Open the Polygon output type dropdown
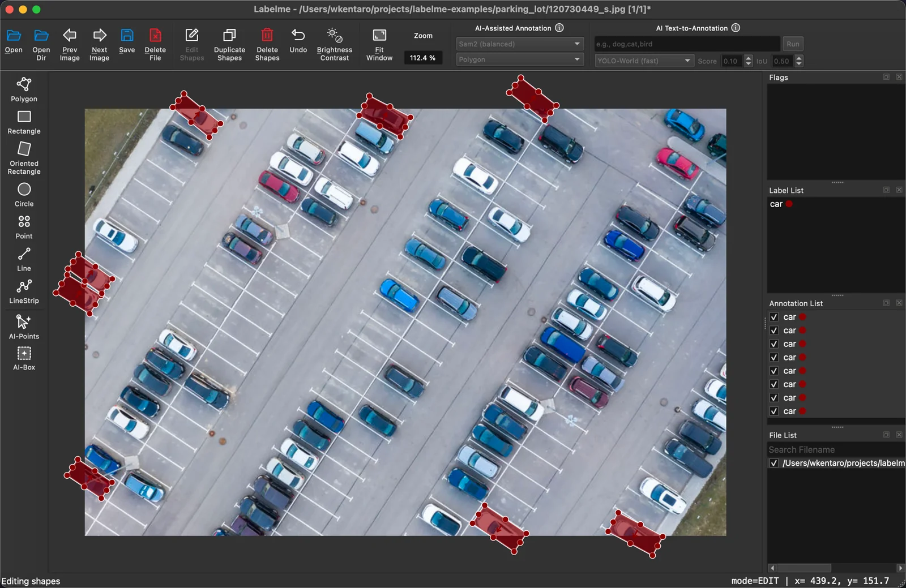This screenshot has height=588, width=906. coord(520,59)
